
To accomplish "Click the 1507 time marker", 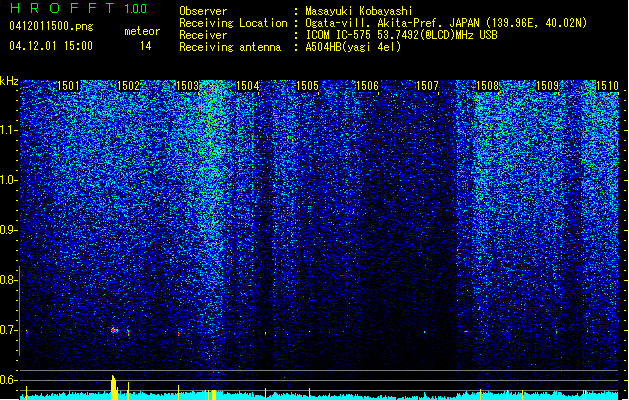I will [x=427, y=86].
